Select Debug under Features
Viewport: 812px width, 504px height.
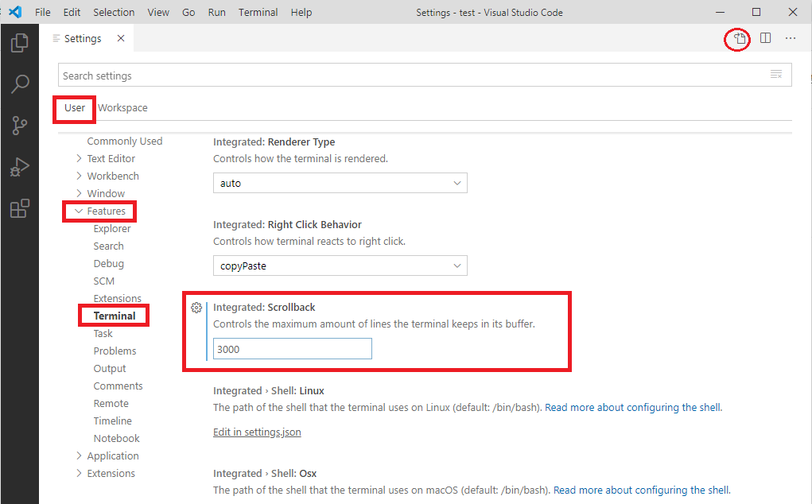tap(108, 263)
